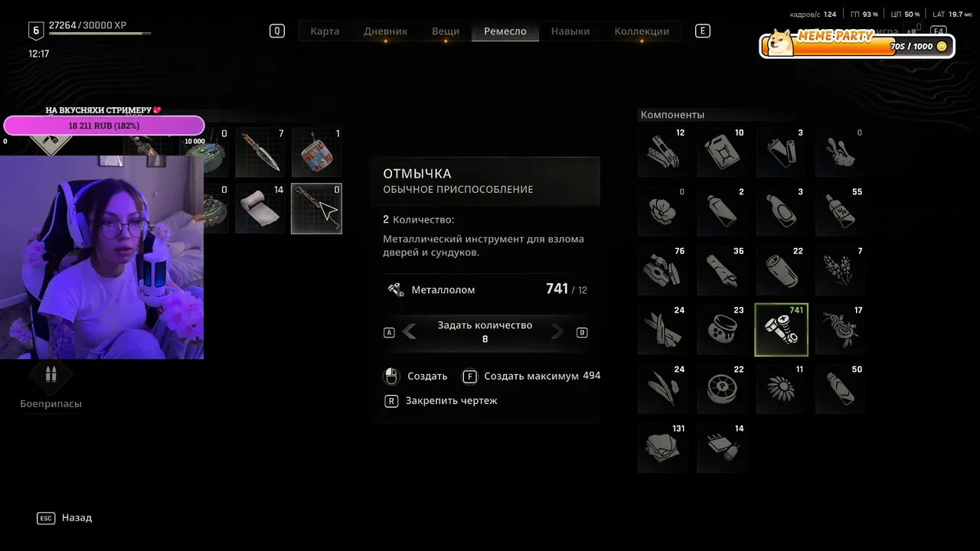Screen dimensions: 980x551
Task: Select the bandage recipe with count 14
Action: click(x=260, y=208)
